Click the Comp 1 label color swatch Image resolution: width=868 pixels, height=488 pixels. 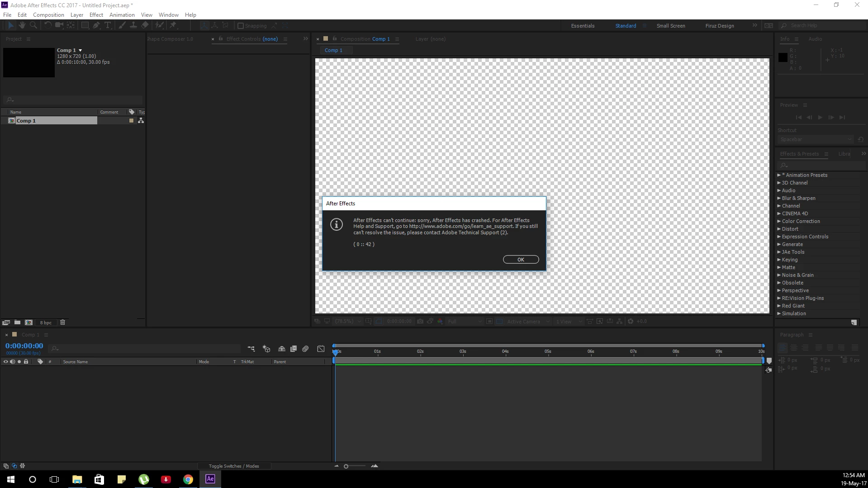tap(132, 121)
